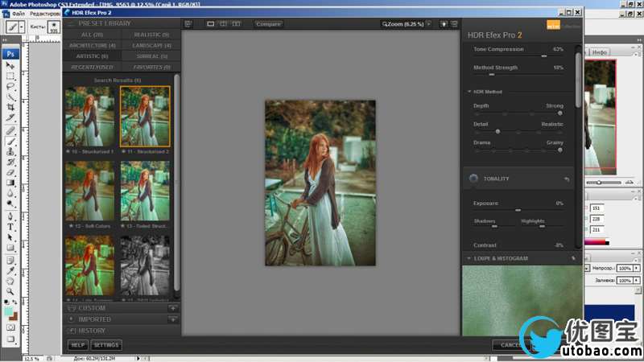Screen dimensions: 644x362
Task: Select the Gradient tool
Action: click(10, 183)
